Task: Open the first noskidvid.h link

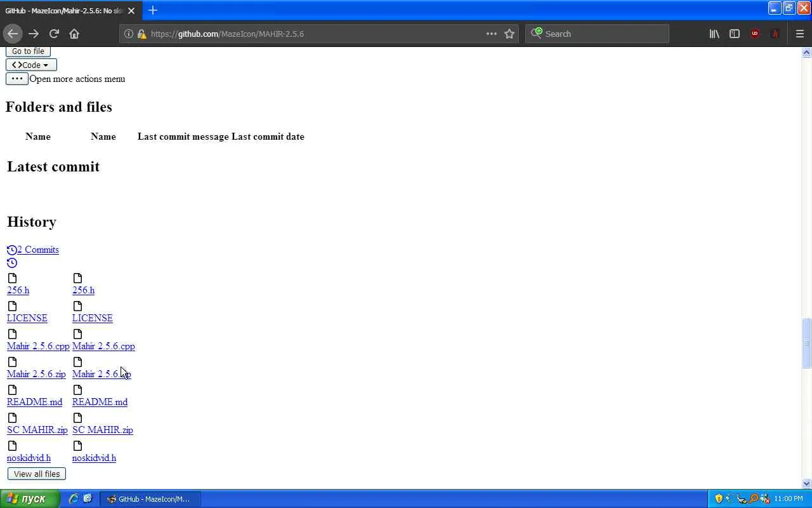Action: point(29,458)
